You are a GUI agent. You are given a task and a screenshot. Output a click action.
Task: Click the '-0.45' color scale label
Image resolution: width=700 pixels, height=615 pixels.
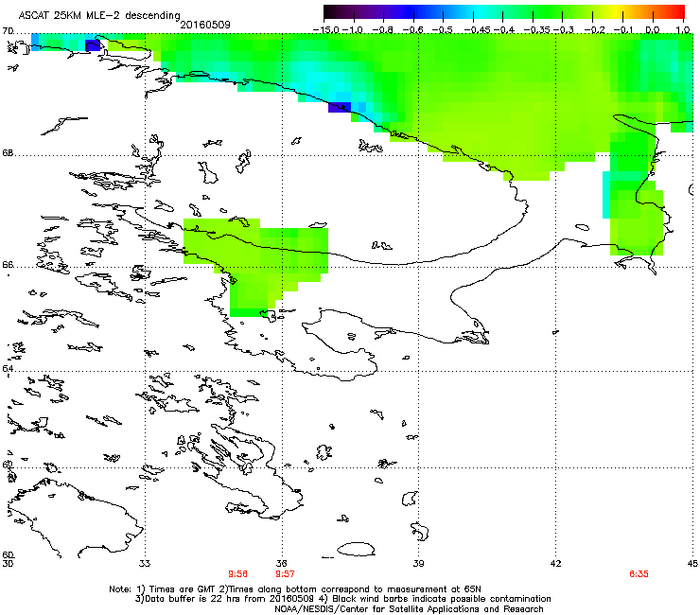pyautogui.click(x=477, y=30)
